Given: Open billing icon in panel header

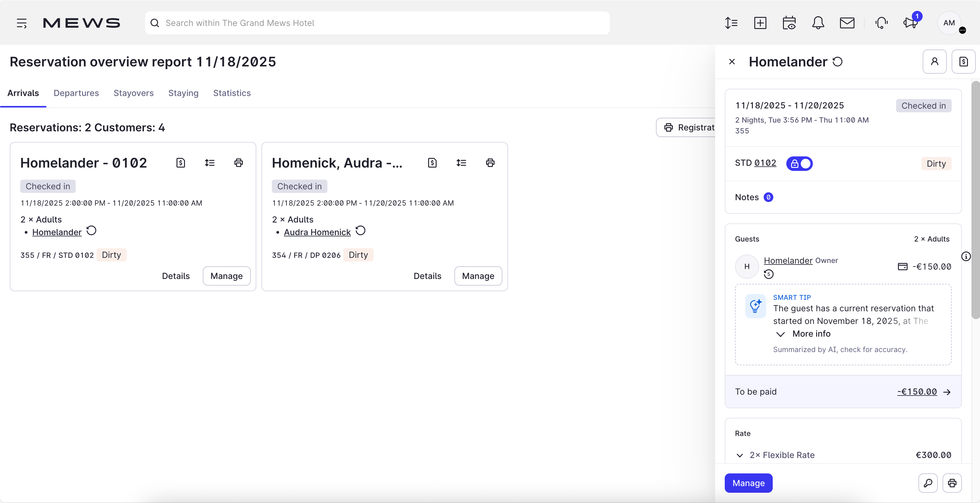Looking at the screenshot, I should point(963,62).
